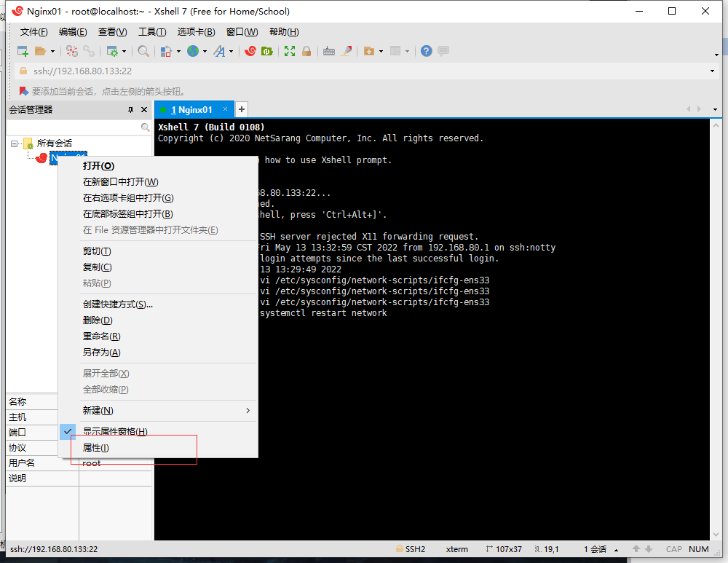Open the 文件(F) menu
Image resolution: width=728 pixels, height=563 pixels.
point(34,32)
